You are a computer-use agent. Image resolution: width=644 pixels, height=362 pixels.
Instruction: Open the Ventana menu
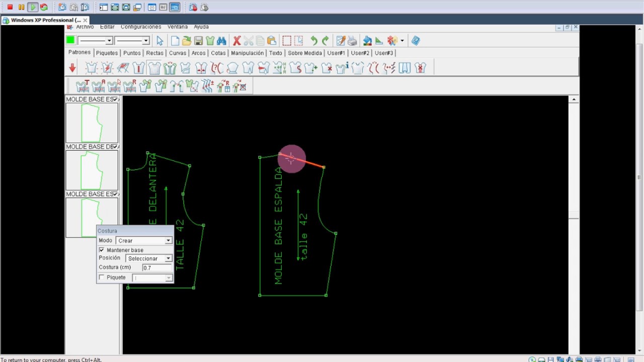click(178, 27)
